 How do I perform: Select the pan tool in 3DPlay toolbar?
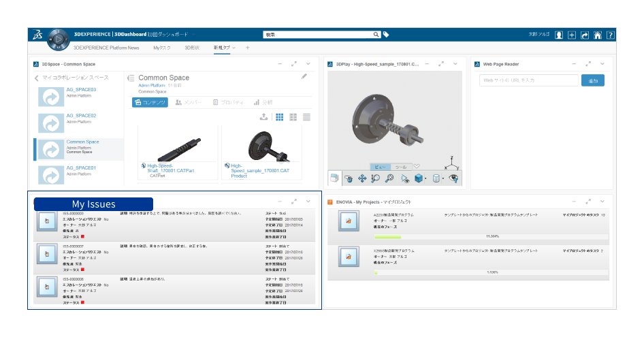tap(362, 178)
